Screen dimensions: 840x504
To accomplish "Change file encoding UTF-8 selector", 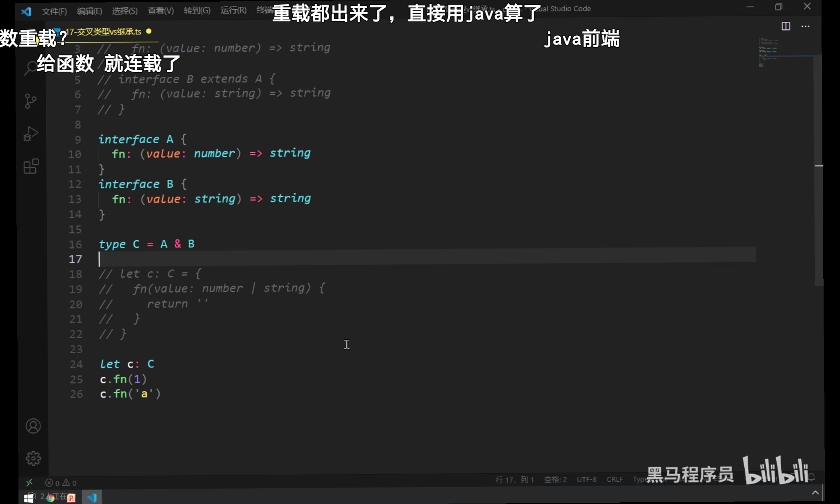I will pyautogui.click(x=586, y=480).
